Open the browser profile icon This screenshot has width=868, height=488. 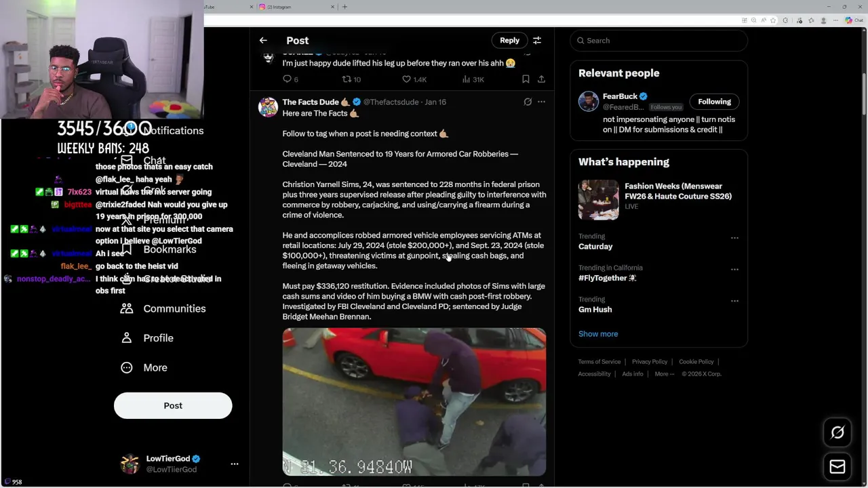[823, 20]
